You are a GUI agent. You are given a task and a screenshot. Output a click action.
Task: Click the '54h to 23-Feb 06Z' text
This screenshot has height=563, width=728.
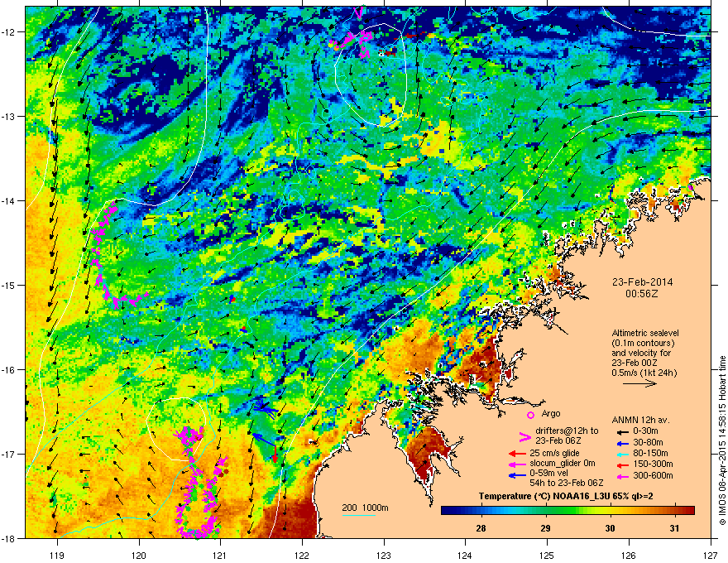pos(567,483)
